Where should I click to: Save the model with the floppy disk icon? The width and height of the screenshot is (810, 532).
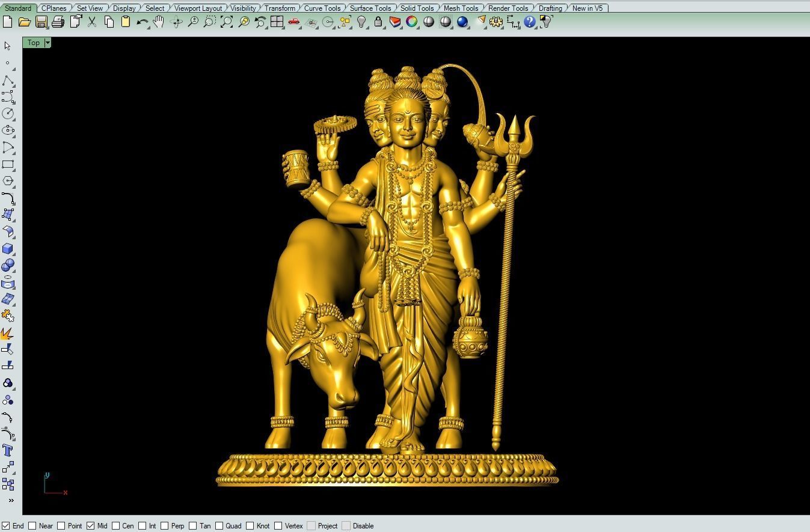point(41,22)
